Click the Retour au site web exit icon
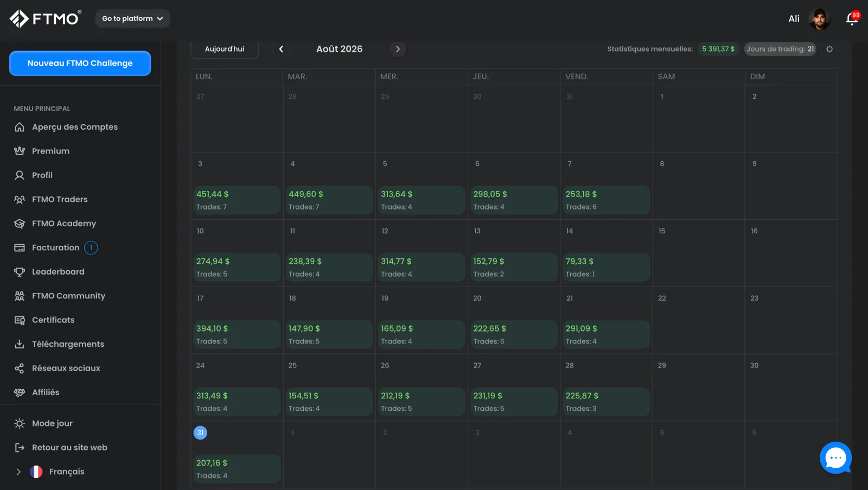Screen dimensions: 868x490 click(x=20, y=448)
